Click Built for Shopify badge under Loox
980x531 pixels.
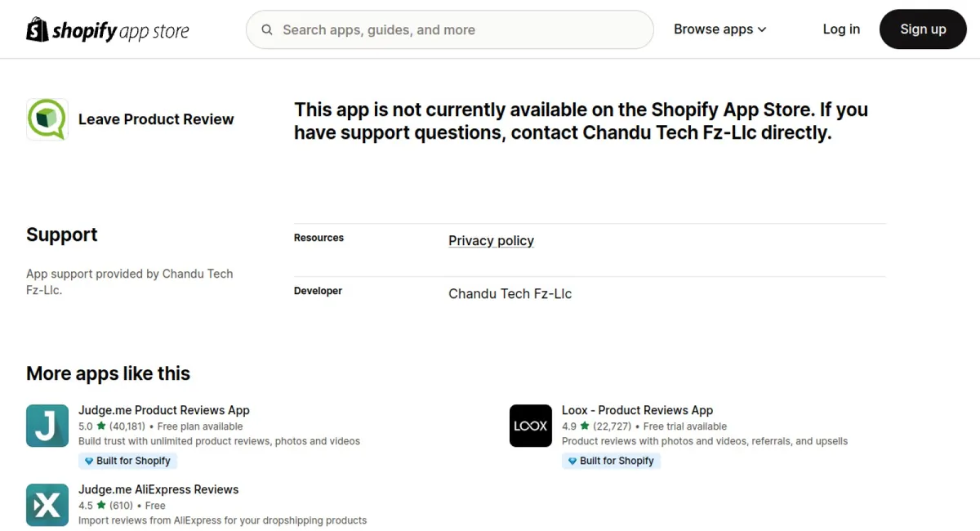(611, 461)
